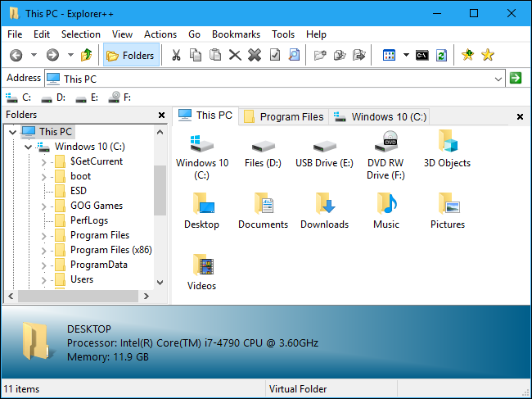Open the Views dropdown arrow

[406, 55]
